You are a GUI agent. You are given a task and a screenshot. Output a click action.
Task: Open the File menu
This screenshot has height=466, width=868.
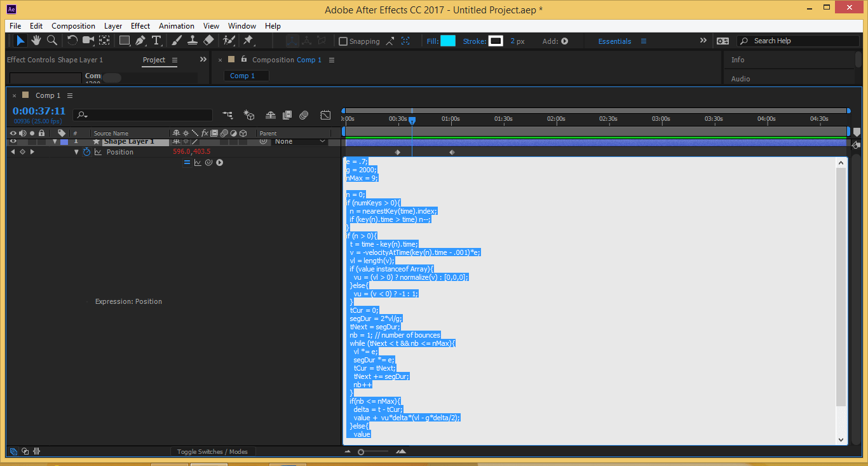[15, 26]
